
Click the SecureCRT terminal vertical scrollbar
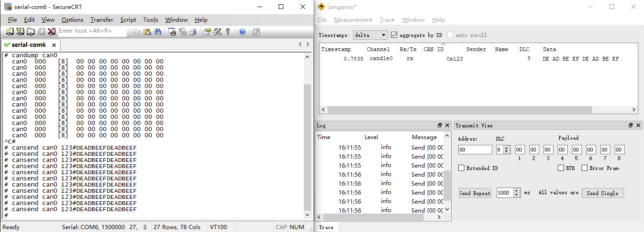click(307, 147)
